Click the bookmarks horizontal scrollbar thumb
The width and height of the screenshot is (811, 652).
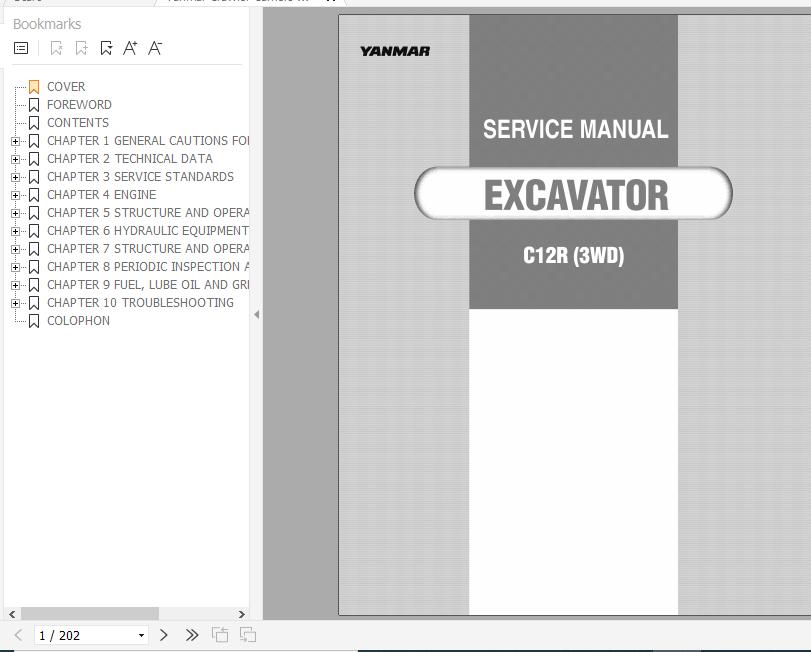point(89,614)
